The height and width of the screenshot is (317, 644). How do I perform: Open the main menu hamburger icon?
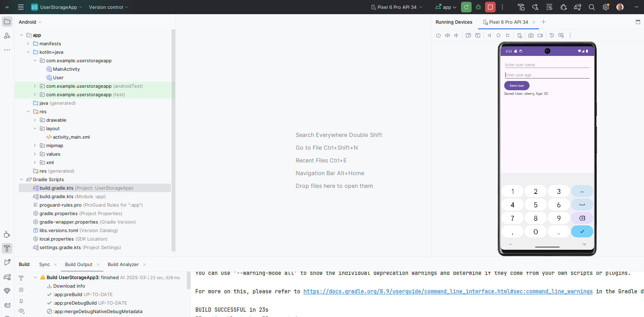pos(21,7)
